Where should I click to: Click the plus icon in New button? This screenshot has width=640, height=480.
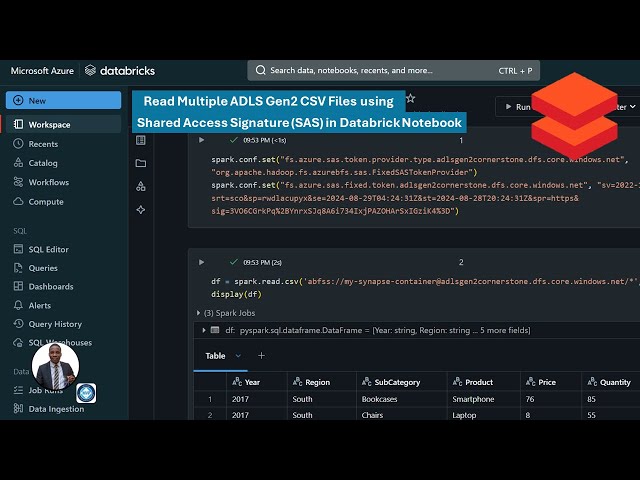(18, 100)
